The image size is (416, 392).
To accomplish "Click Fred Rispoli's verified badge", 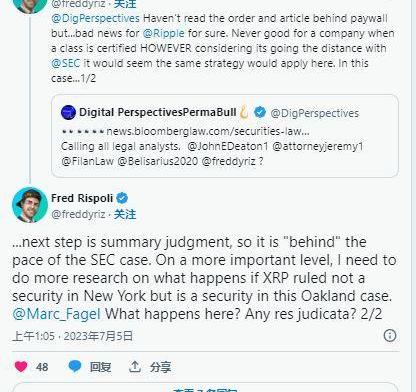I will click(122, 198).
